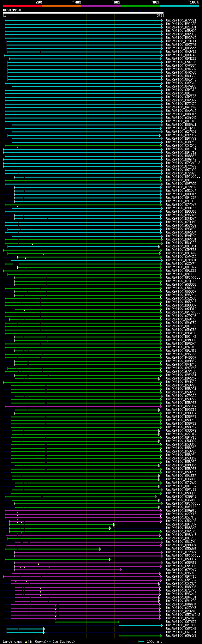202x644 pixels.
Task: Open hit UniRef100_B2LU31
Action: [181, 27]
